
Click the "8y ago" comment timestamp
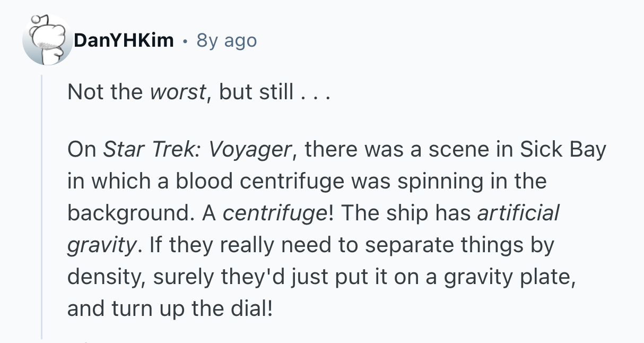click(227, 40)
